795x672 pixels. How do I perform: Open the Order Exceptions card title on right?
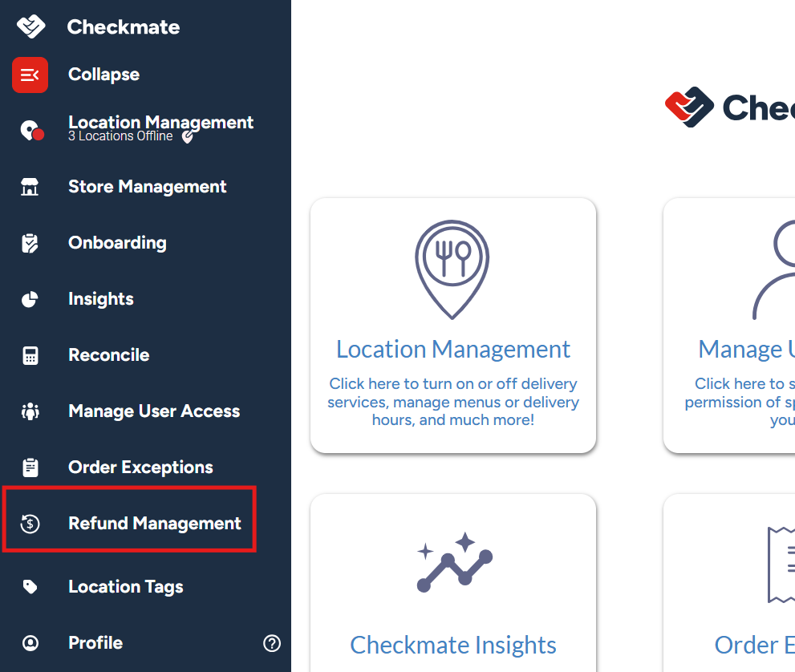click(754, 646)
